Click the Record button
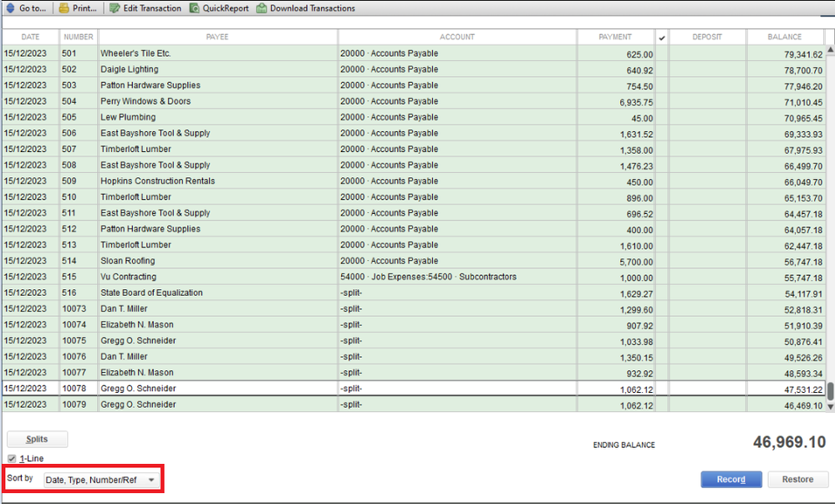 731,479
